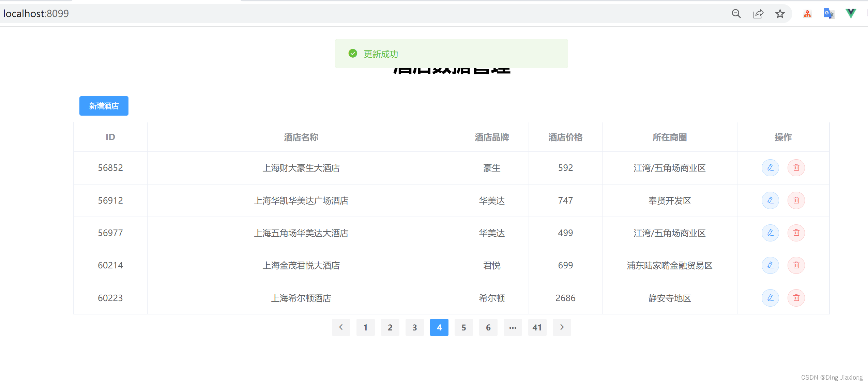Edit hotel 上海金茂君悦大酒店
Screen dimensions: 868x384
click(770, 265)
